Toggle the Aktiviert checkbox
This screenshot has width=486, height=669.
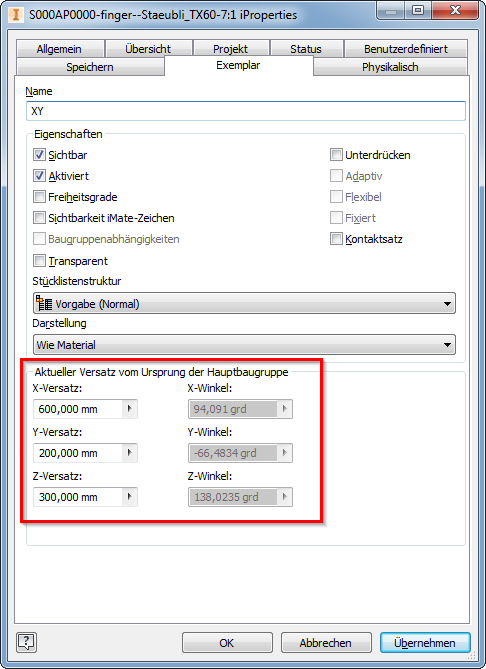click(x=39, y=175)
